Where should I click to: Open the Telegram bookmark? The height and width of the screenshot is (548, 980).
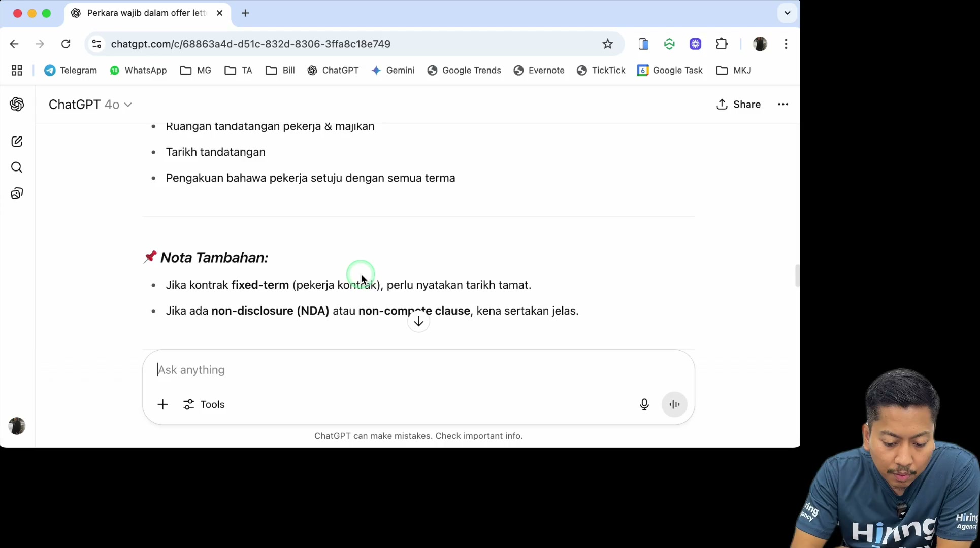pos(71,71)
